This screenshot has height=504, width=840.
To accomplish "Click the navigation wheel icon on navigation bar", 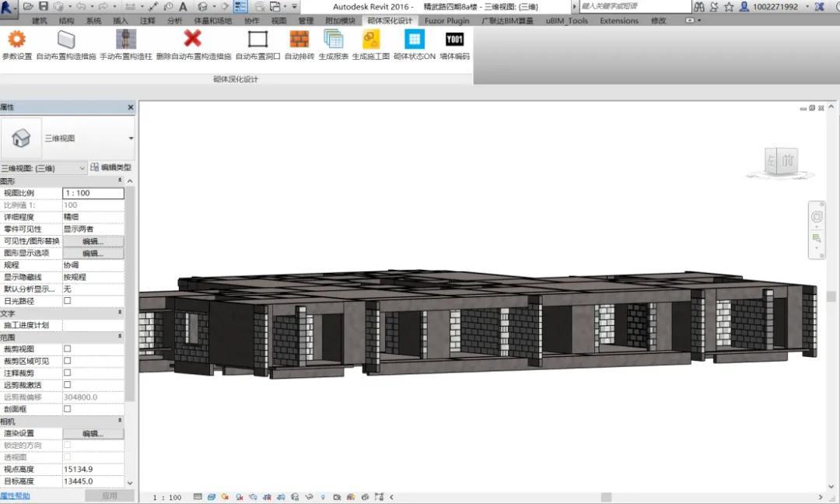I will (x=817, y=216).
